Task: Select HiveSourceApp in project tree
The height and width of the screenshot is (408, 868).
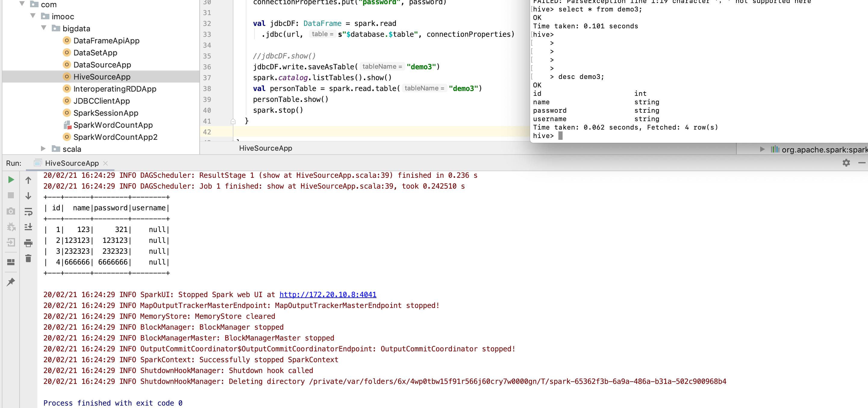Action: [102, 77]
